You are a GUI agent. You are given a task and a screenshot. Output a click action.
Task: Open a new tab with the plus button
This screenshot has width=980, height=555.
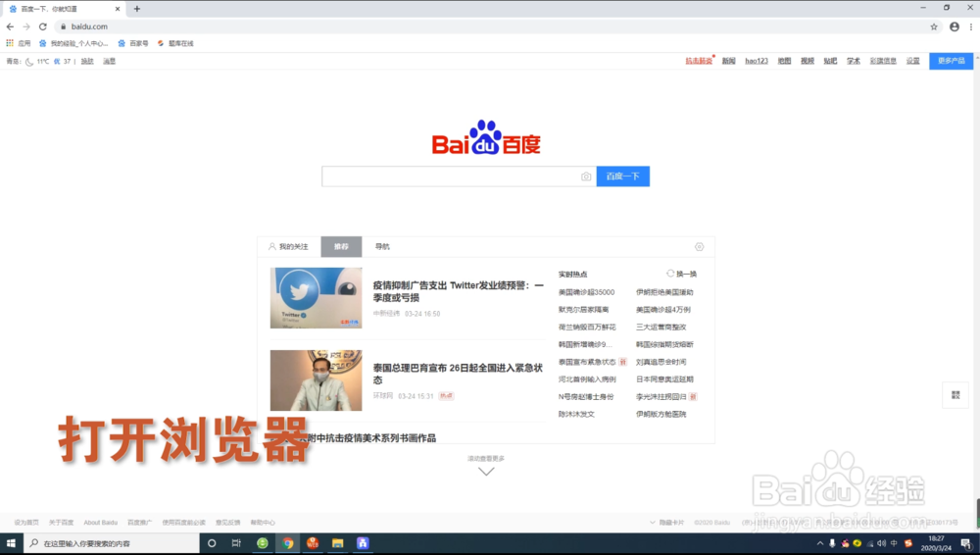coord(137,9)
